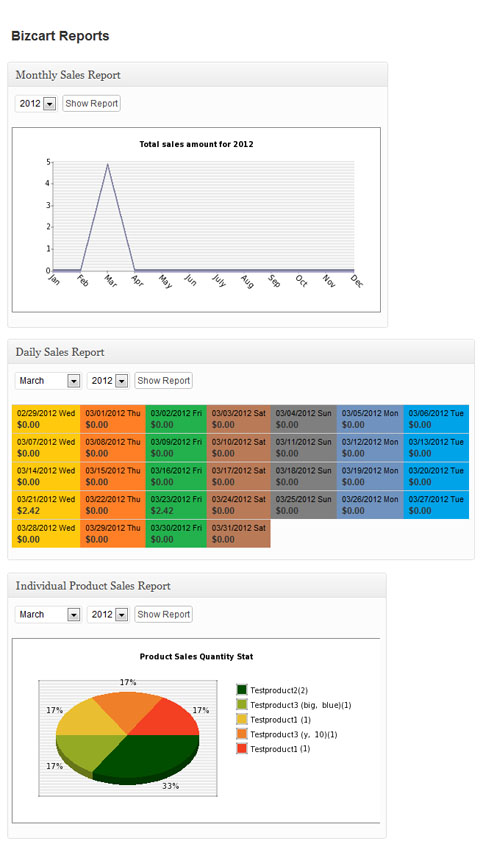This screenshot has width=483, height=852.
Task: Click the orange Testproduct3 (y, 10) swatch
Action: (x=242, y=734)
